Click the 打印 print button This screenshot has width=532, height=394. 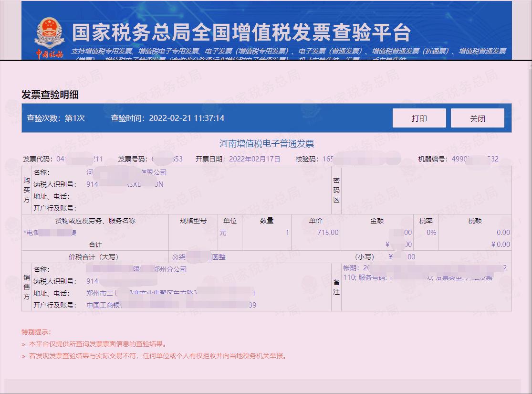[x=419, y=117]
